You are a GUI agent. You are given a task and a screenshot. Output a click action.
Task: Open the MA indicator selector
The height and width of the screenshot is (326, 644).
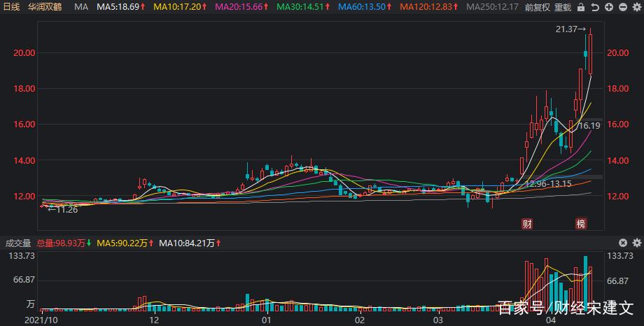(x=81, y=7)
